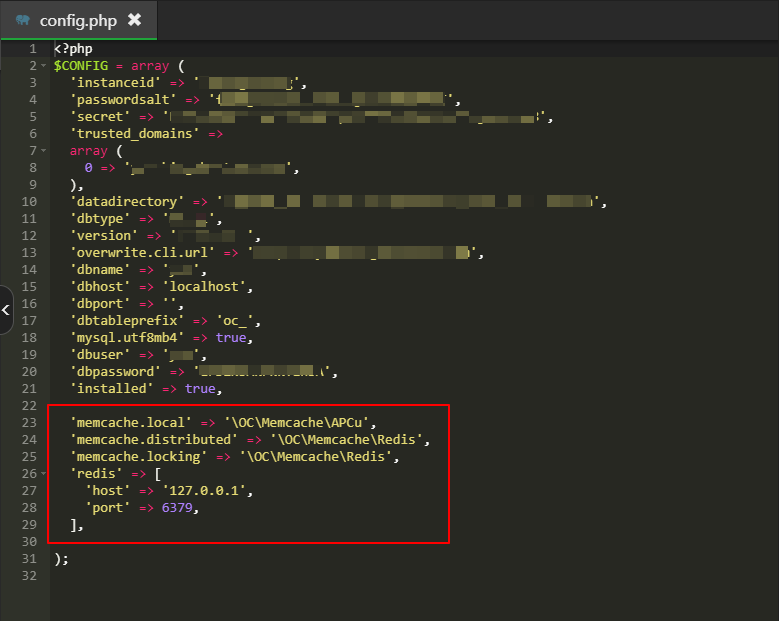Fold the trusted_domains array on line 7
This screenshot has height=621, width=779.
coord(43,151)
